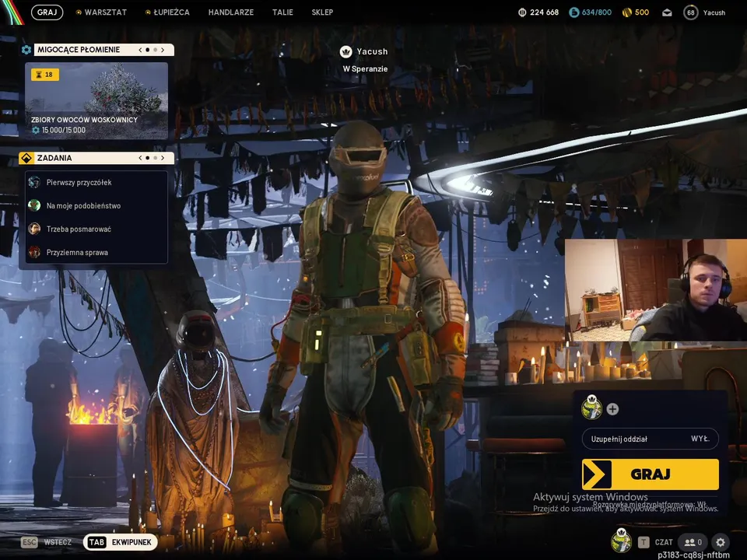Open the WARSZTAT tab
747x560 pixels.
(105, 12)
